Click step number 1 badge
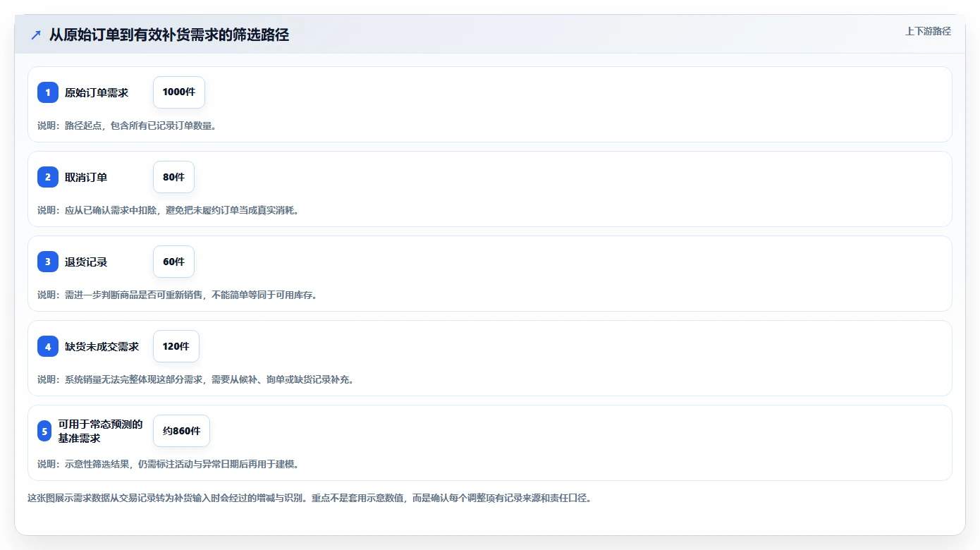This screenshot has height=550, width=980. point(48,92)
